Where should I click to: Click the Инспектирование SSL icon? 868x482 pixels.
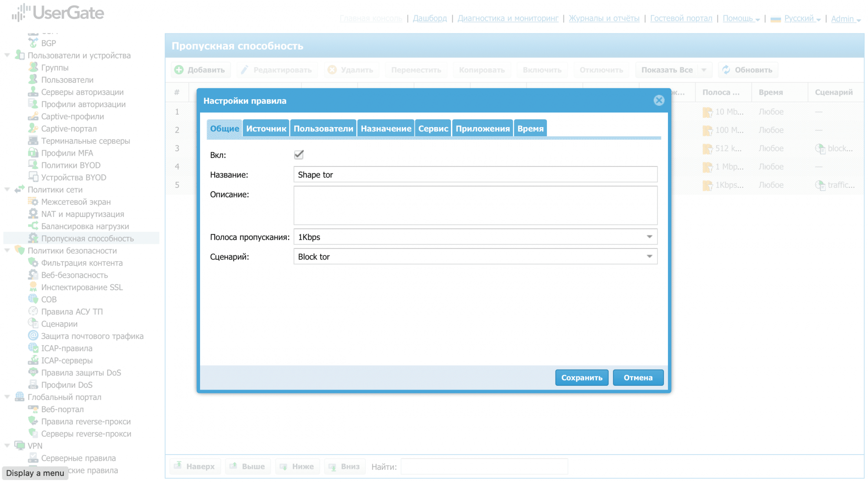coord(33,287)
